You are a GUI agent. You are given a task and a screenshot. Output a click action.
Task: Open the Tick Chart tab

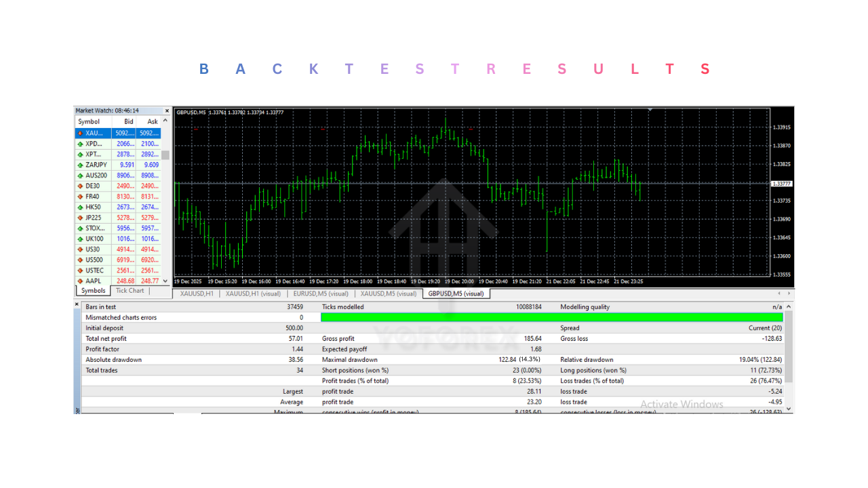point(130,290)
